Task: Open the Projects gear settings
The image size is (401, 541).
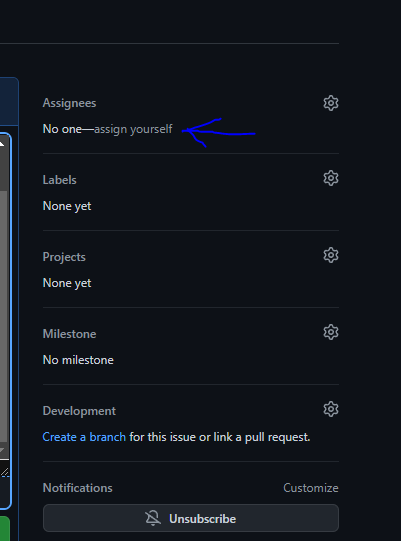Action: [331, 255]
